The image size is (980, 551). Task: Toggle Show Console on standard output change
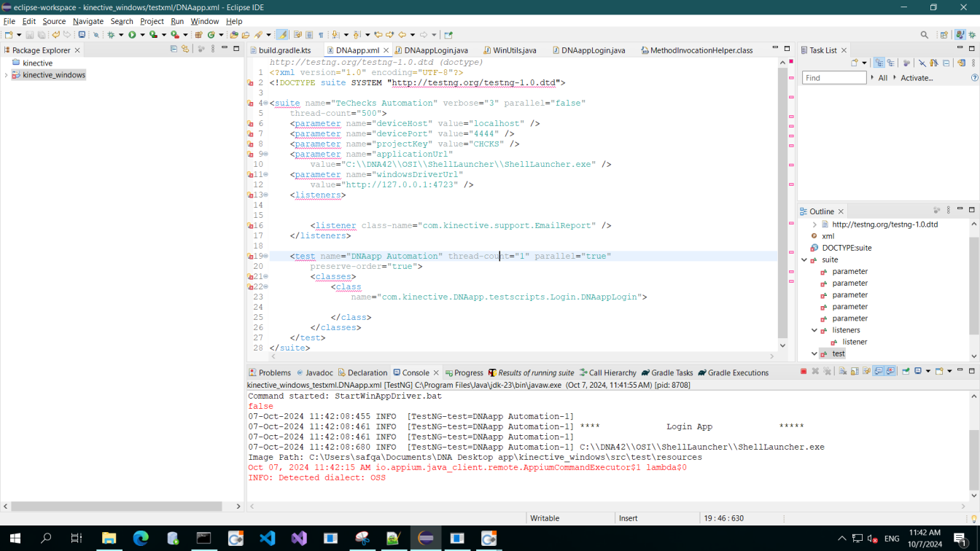pos(879,372)
